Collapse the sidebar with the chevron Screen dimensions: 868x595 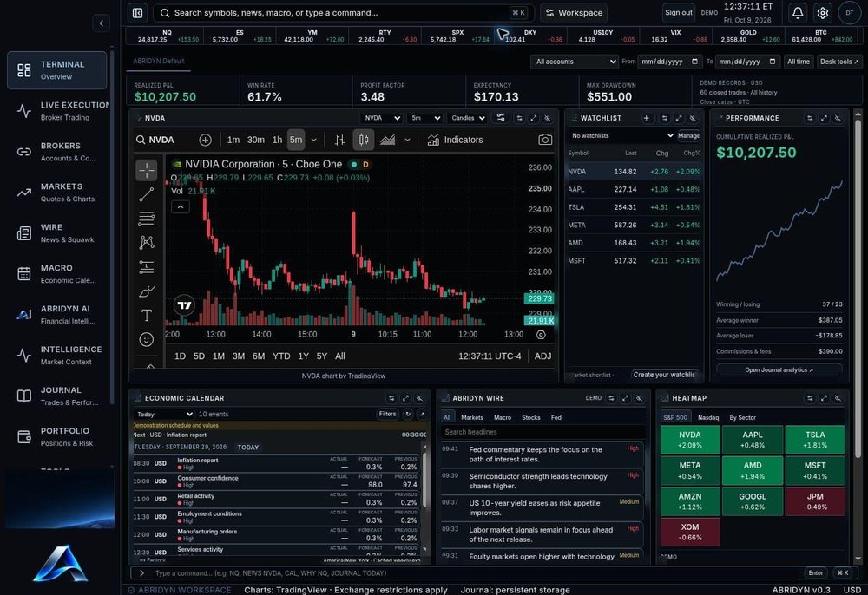click(101, 23)
